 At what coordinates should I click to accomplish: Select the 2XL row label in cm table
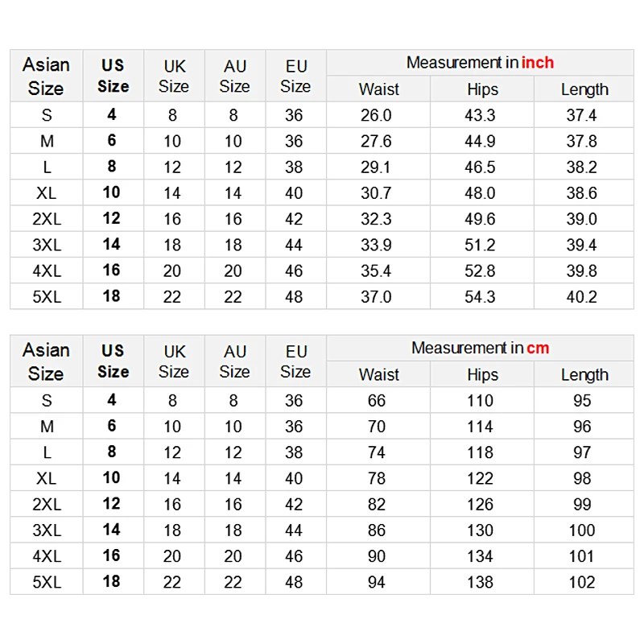47,505
